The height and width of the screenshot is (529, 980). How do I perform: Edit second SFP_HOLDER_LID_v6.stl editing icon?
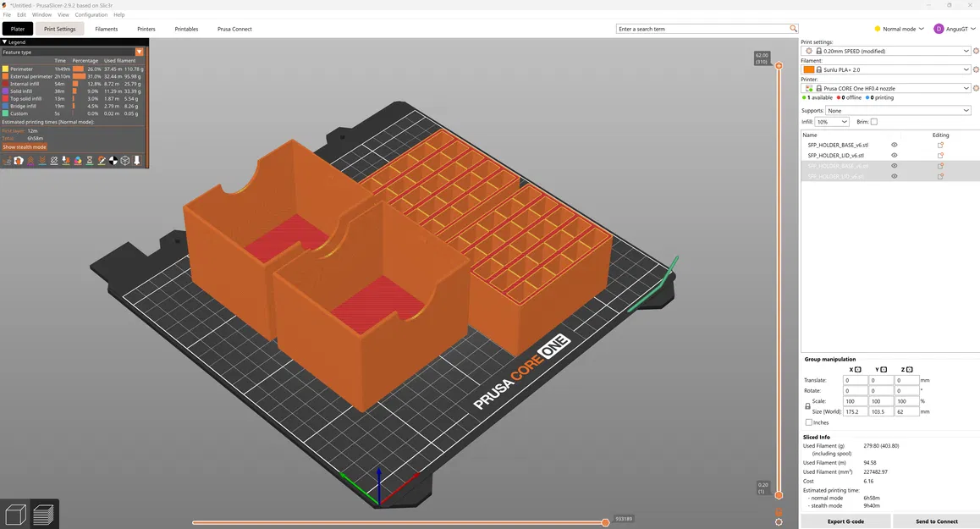940,176
